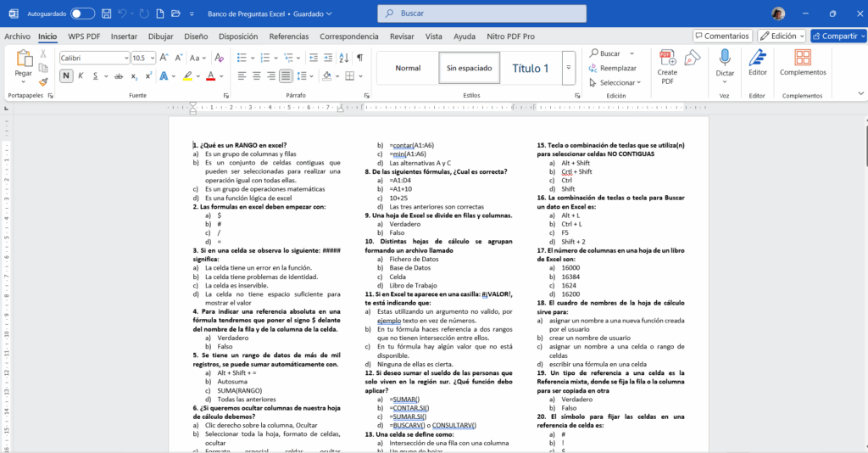
Task: Click the Numbering list icon
Action: (264, 58)
